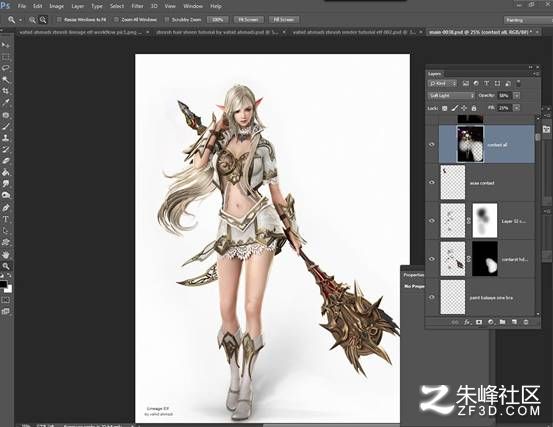This screenshot has width=553, height=427.
Task: Select the Dodge tool
Action: click(x=5, y=195)
